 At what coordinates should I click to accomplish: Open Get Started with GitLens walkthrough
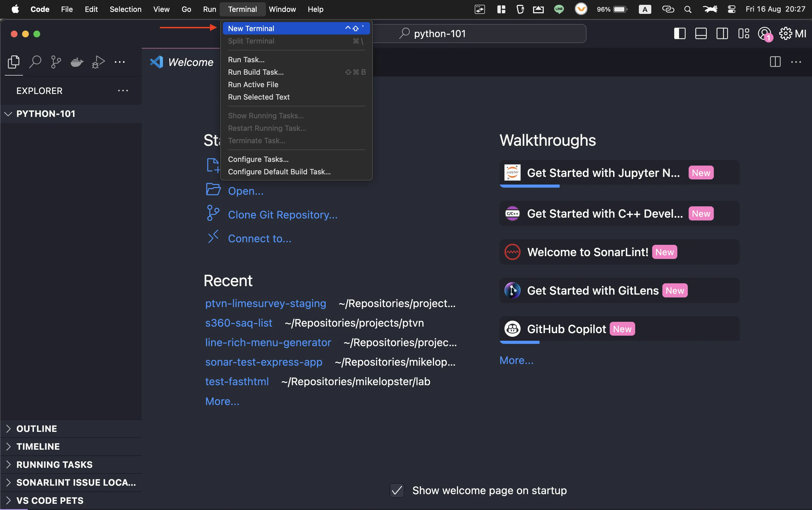(x=619, y=290)
